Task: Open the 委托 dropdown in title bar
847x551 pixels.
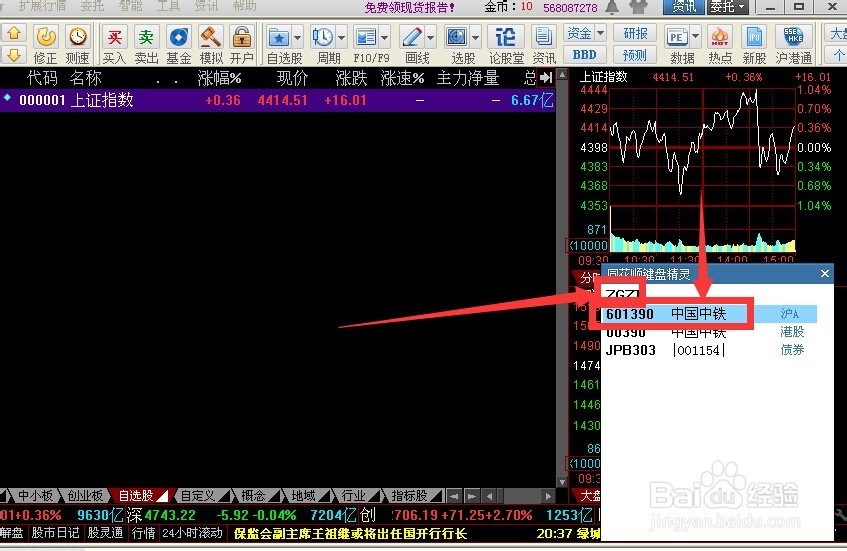Action: (728, 7)
